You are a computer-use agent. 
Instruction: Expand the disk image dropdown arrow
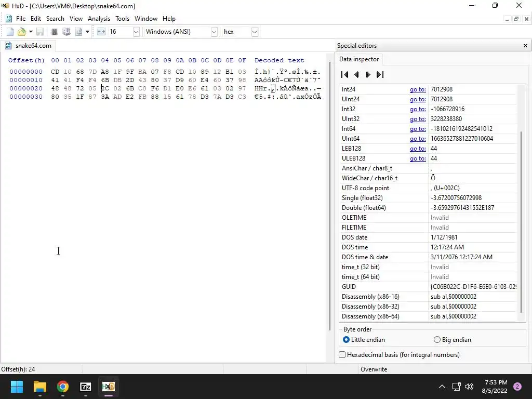coord(87,32)
